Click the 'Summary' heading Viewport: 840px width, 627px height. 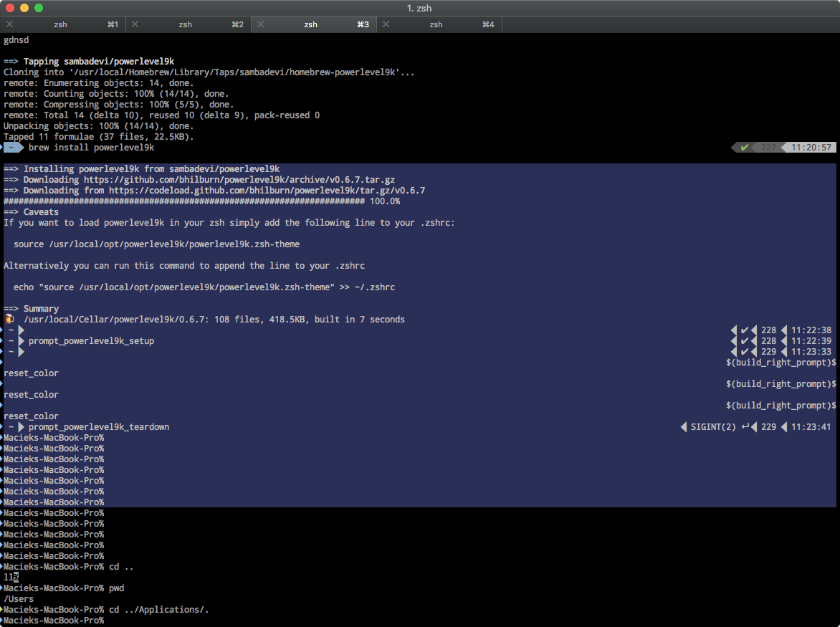[x=41, y=309]
